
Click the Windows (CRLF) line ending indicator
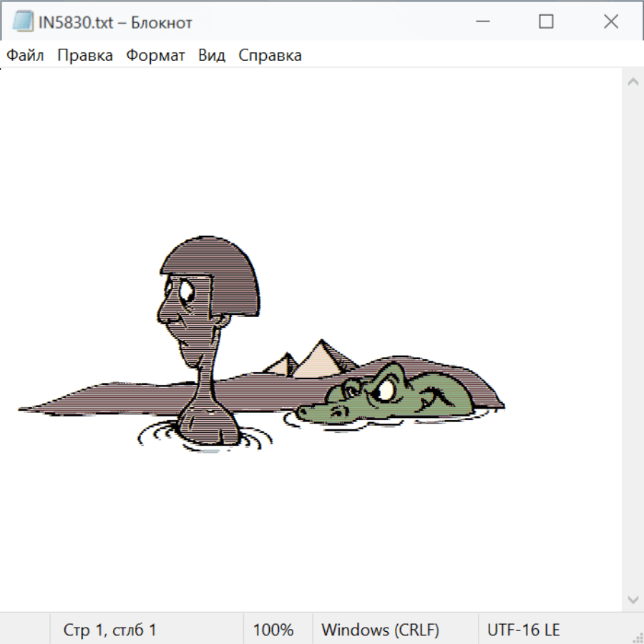click(x=380, y=630)
